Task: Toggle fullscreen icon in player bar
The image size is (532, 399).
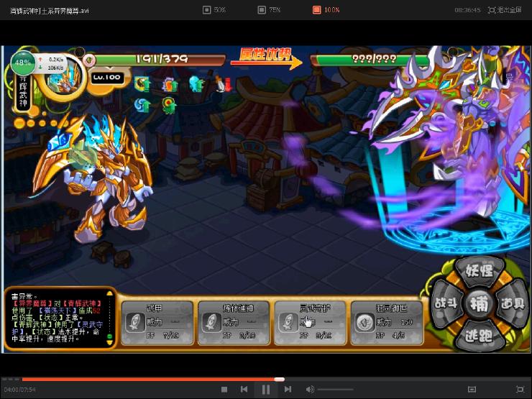Action: pyautogui.click(x=520, y=390)
